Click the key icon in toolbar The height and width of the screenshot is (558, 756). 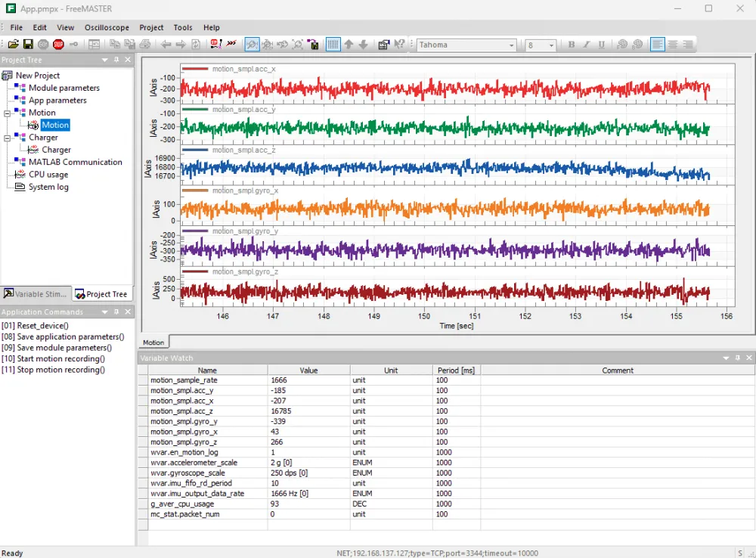pos(73,45)
